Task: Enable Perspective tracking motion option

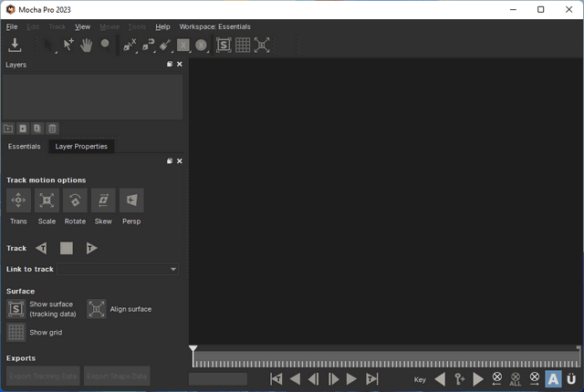Action: click(131, 201)
